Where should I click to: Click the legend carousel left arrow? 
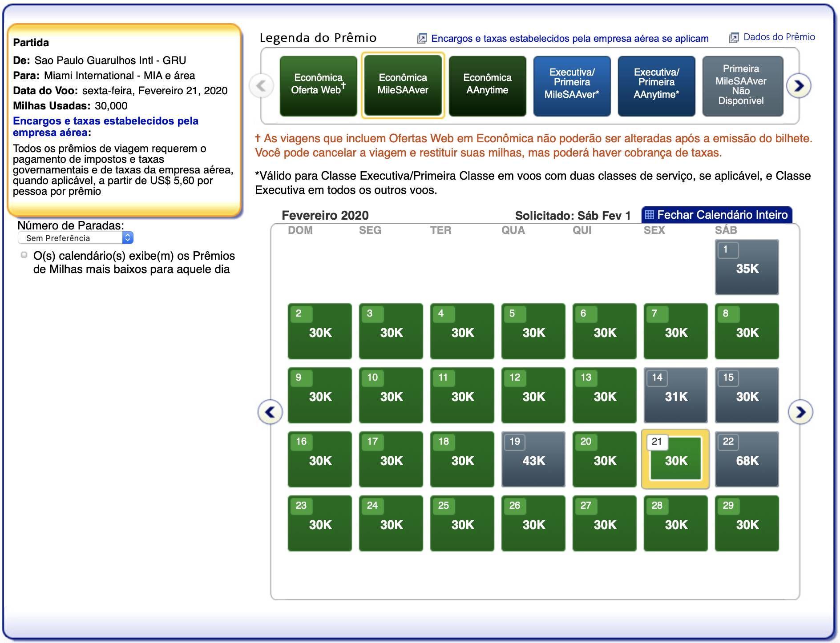[x=262, y=86]
